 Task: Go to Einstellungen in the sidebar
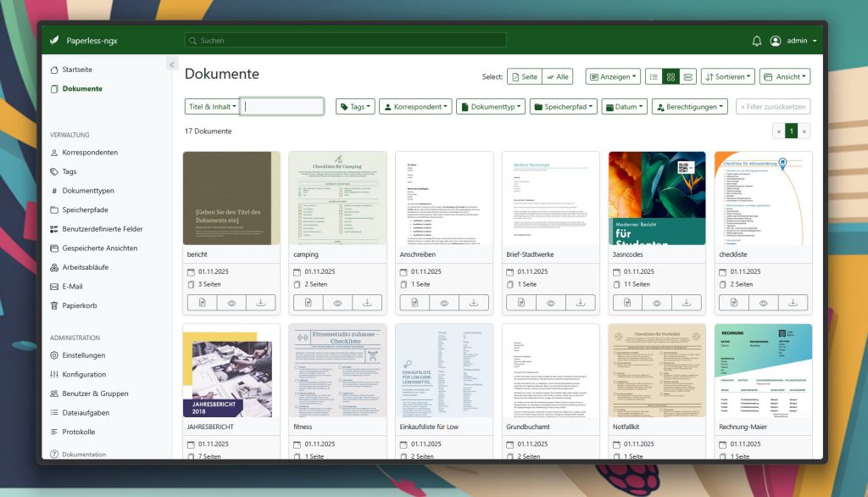(83, 355)
